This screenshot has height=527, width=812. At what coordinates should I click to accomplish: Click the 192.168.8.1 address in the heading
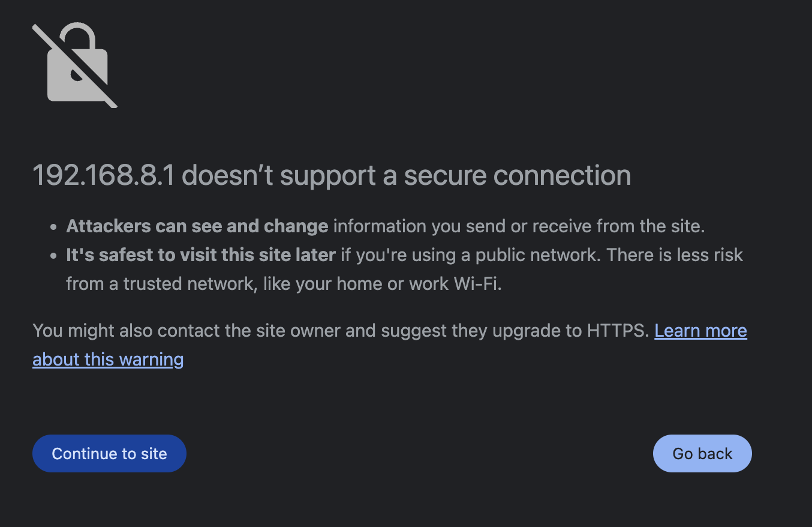click(103, 176)
